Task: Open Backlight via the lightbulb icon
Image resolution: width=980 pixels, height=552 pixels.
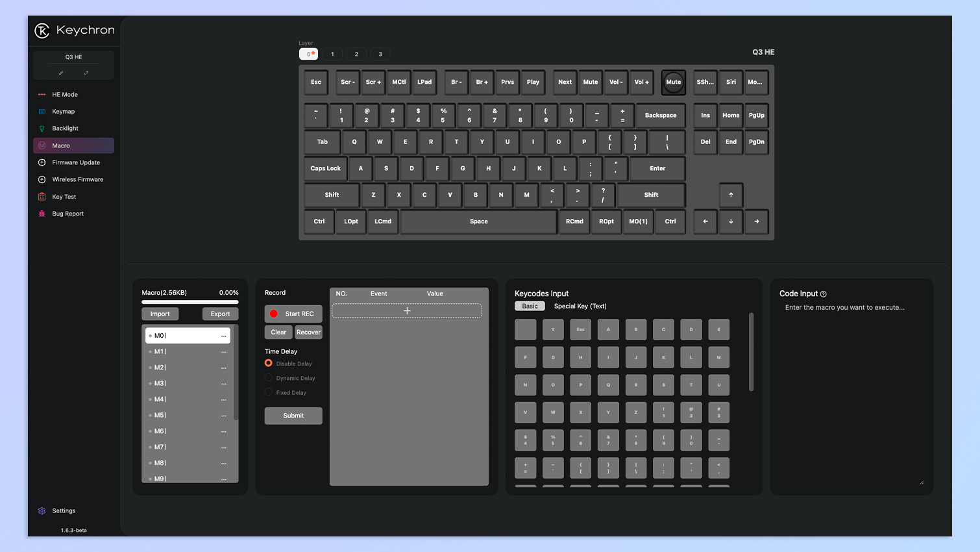Action: pyautogui.click(x=42, y=129)
